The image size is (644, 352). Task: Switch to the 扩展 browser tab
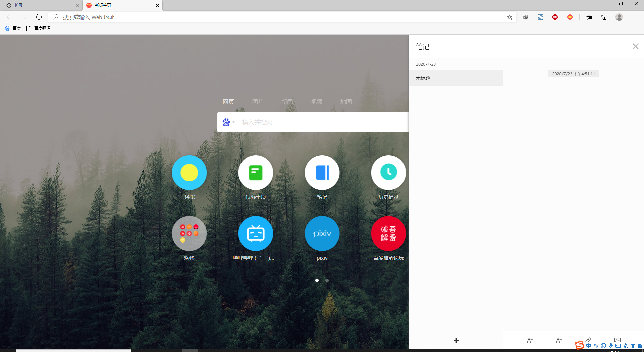tap(41, 5)
